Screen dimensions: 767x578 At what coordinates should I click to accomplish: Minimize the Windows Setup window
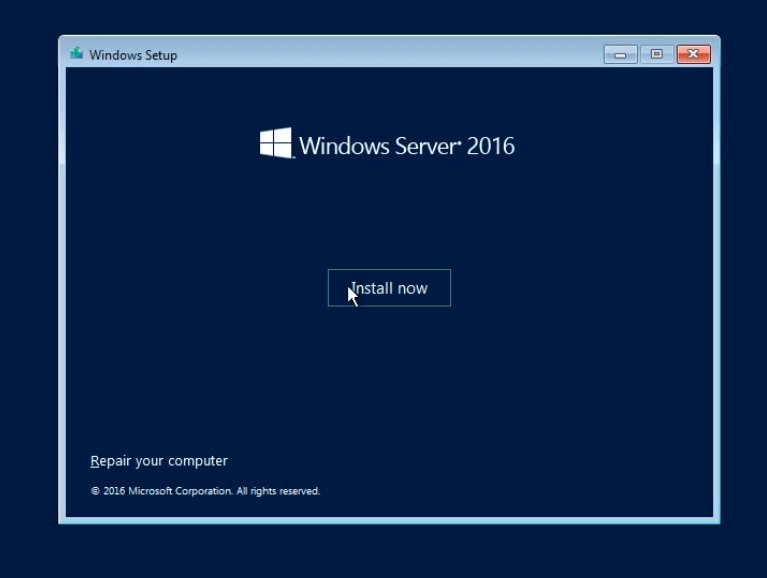click(x=620, y=54)
